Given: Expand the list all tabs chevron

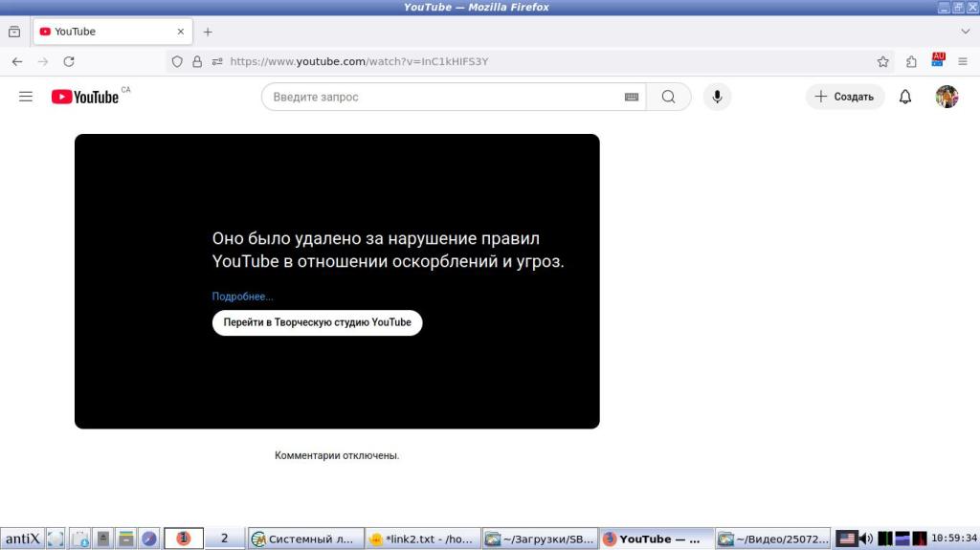Looking at the screenshot, I should (965, 32).
